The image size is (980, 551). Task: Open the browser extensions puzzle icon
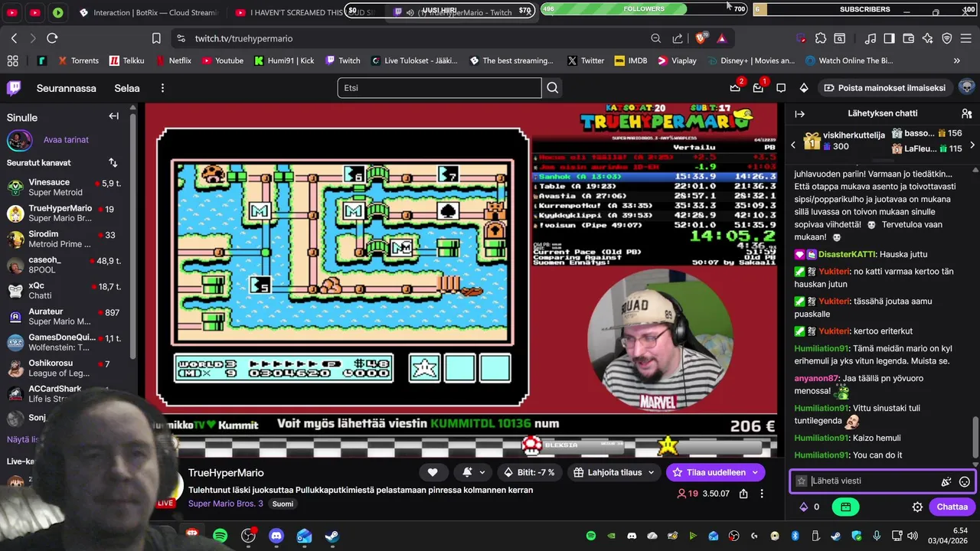(x=821, y=38)
